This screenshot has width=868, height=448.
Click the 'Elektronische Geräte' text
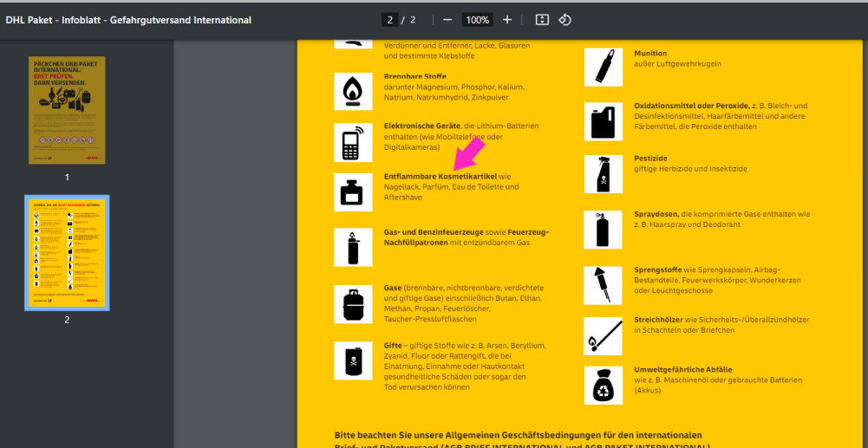tap(423, 127)
